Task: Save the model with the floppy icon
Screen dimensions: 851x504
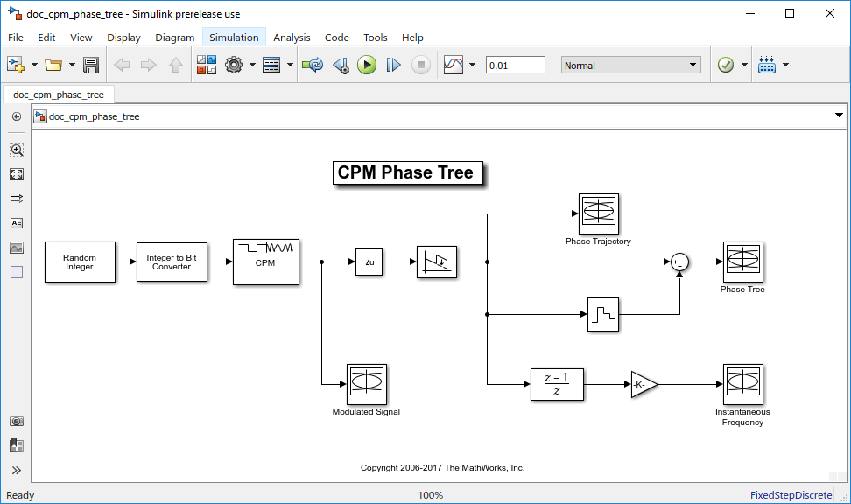Action: [x=91, y=65]
